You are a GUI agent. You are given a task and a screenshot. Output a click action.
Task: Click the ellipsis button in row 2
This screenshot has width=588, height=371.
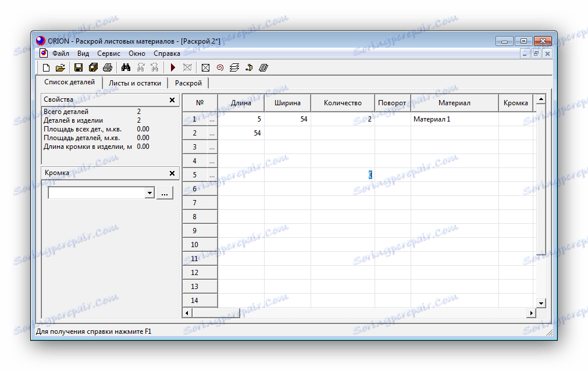click(212, 133)
